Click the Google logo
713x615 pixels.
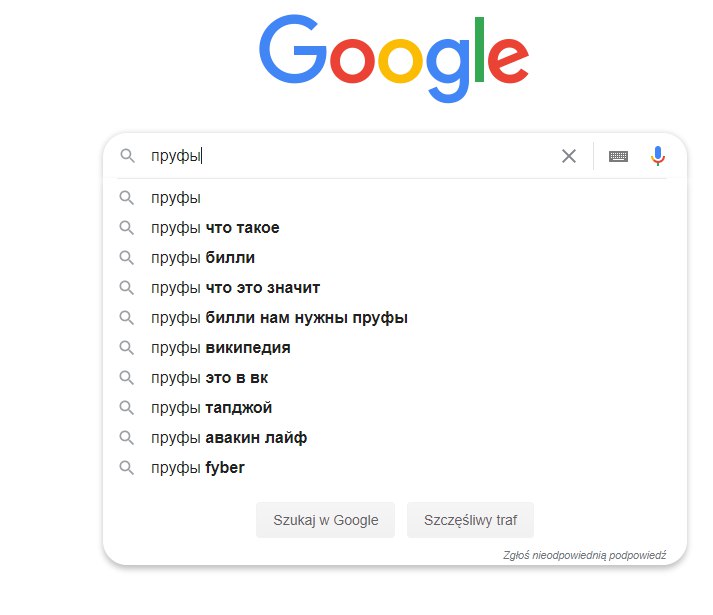(x=394, y=58)
